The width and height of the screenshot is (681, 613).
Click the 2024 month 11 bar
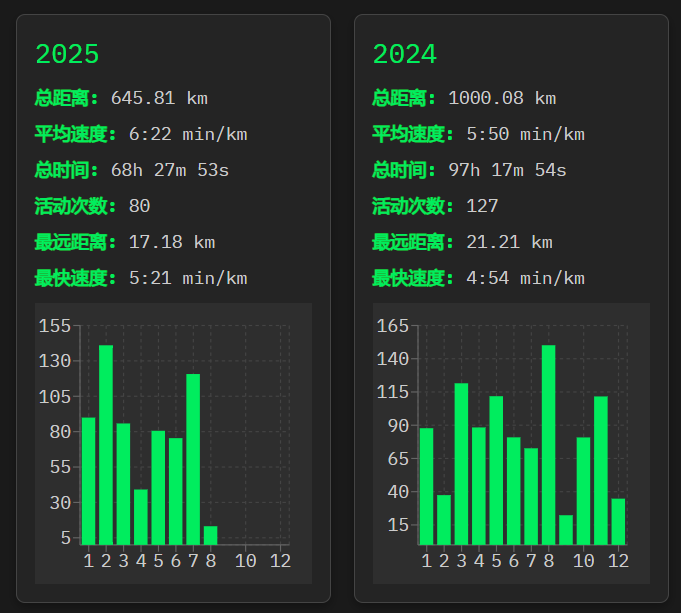(601, 471)
